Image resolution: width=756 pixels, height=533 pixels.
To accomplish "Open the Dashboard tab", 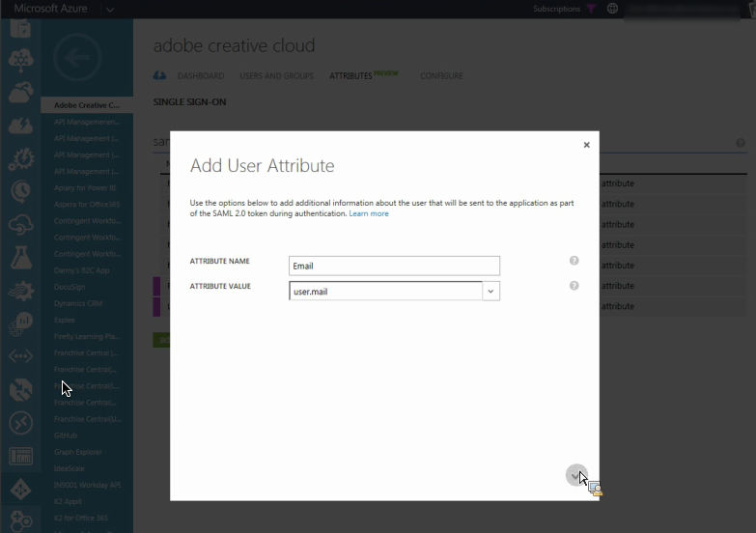I will (201, 75).
